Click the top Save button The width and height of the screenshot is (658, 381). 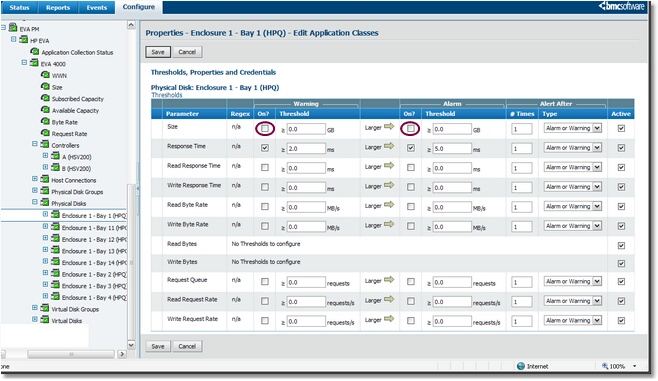click(158, 52)
